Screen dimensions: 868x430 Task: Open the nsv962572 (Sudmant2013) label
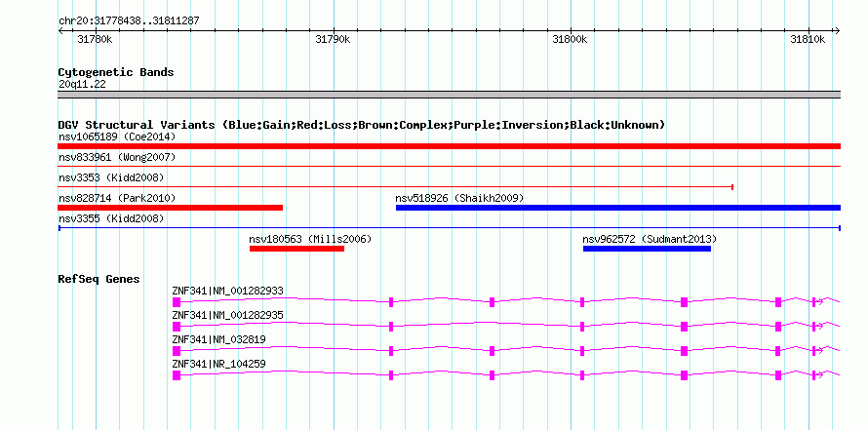[x=650, y=239]
